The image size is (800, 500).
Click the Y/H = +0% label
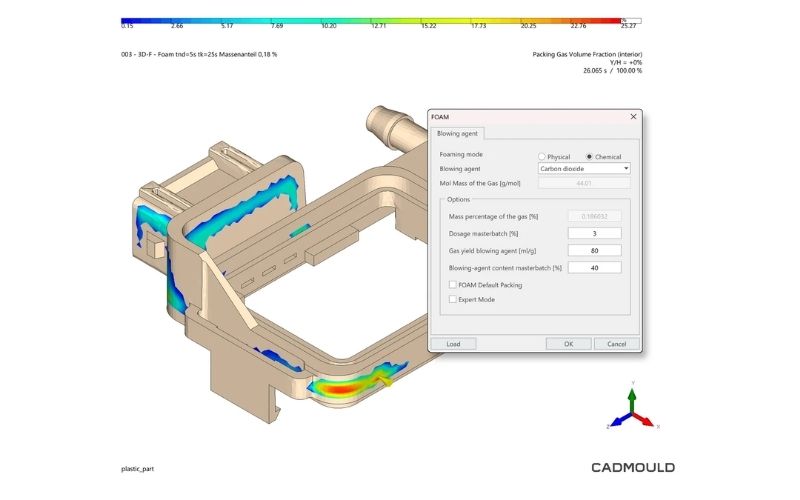tap(626, 62)
